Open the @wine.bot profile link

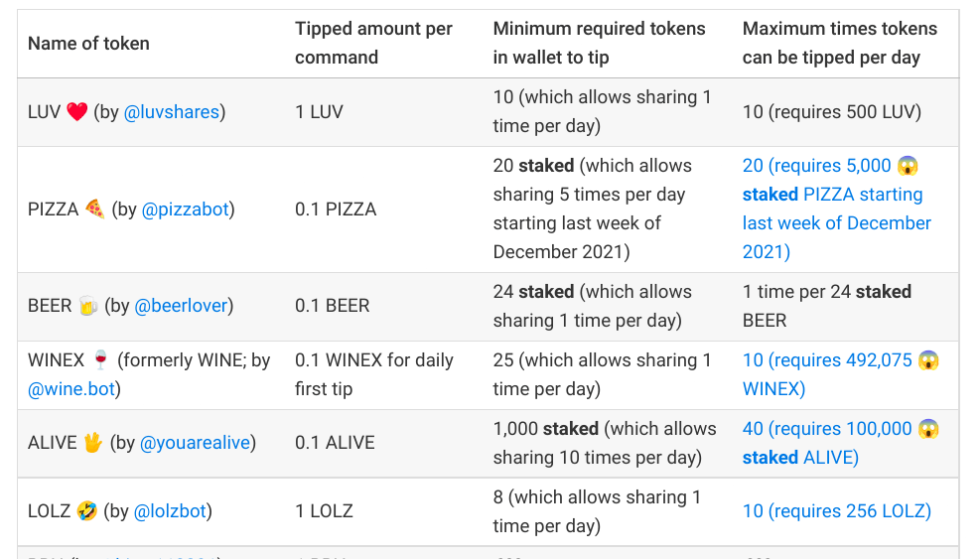point(71,389)
